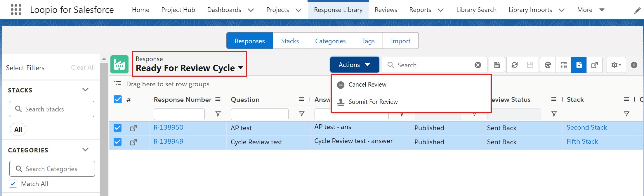Open the R-138950 response link
The image size is (644, 196).
coord(169,128)
